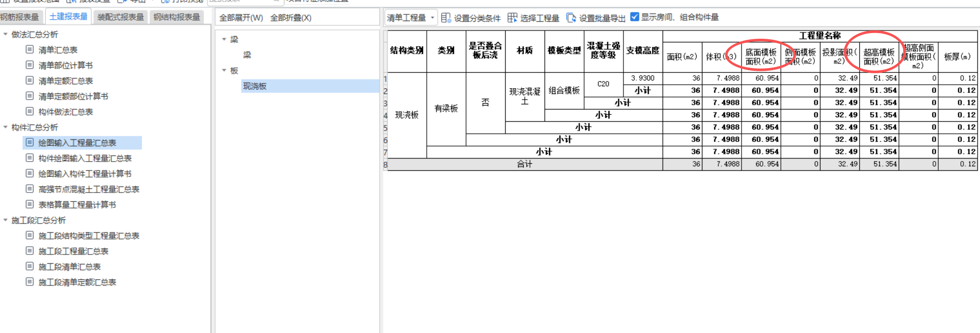This screenshot has width=980, height=333.
Task: Click the 现浇板 cell in the table
Action: pos(407,115)
